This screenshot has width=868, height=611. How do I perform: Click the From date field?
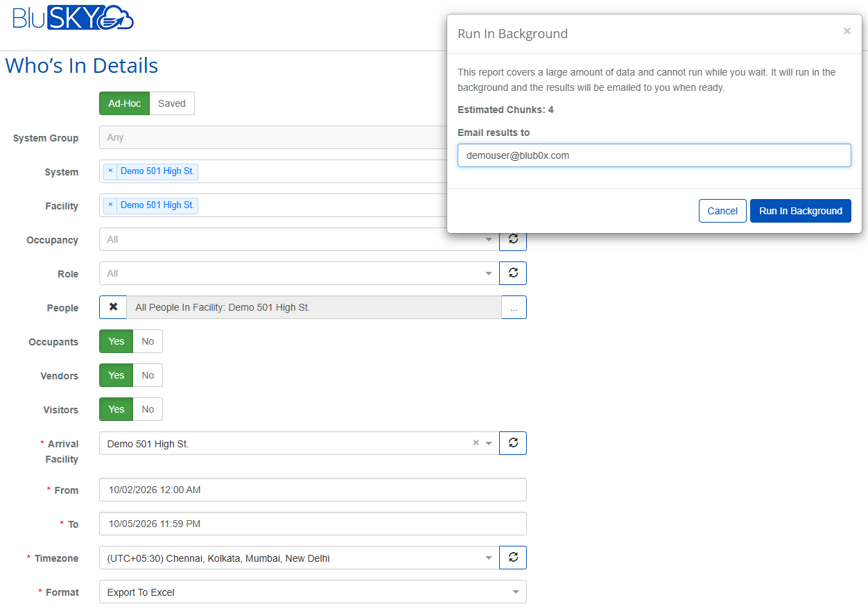pos(313,490)
